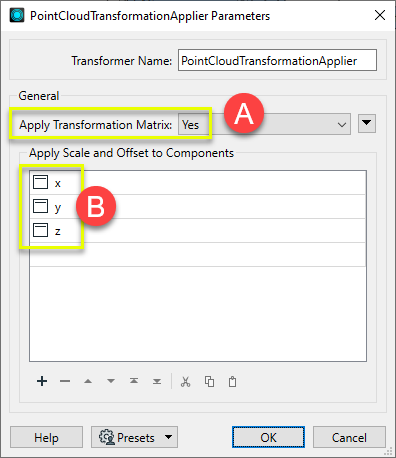Enable the x component checkbox
Screen dimensions: 396x458
(40, 182)
